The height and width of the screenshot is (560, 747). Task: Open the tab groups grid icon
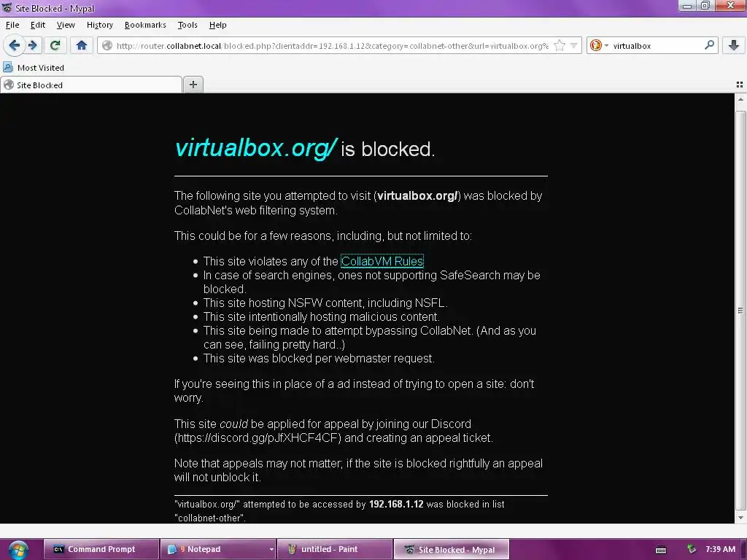tap(740, 85)
